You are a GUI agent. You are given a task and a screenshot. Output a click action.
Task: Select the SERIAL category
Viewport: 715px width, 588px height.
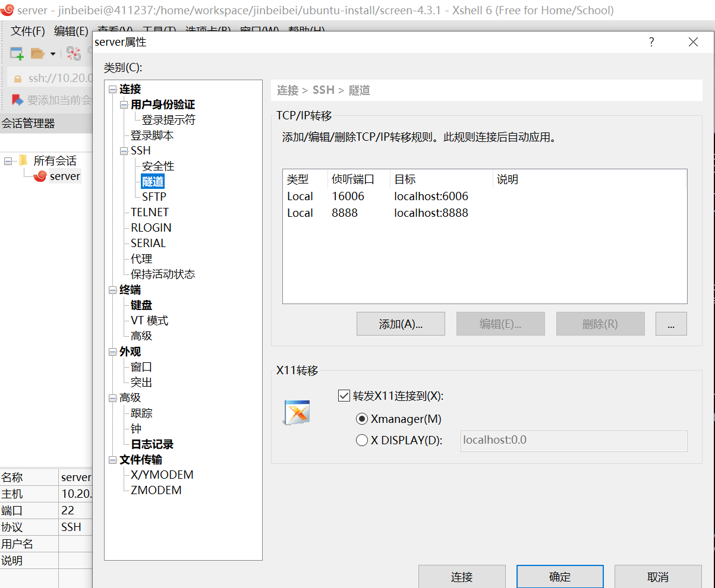(x=148, y=243)
